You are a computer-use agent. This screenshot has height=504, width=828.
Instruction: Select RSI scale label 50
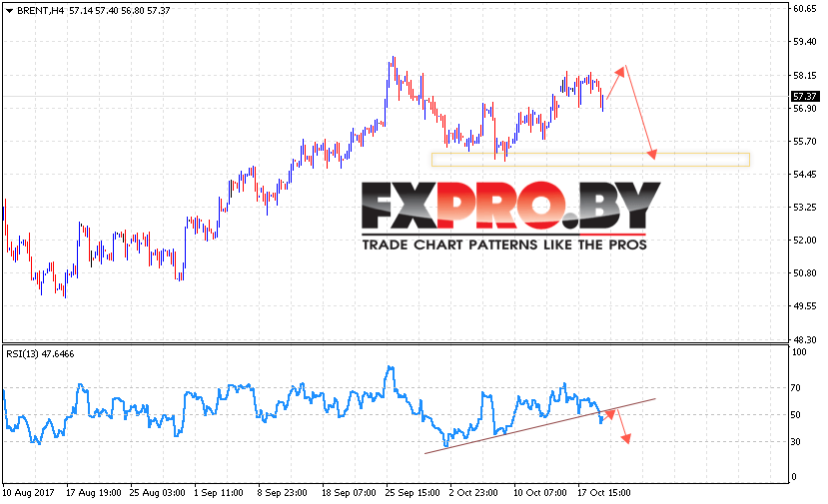(795, 415)
